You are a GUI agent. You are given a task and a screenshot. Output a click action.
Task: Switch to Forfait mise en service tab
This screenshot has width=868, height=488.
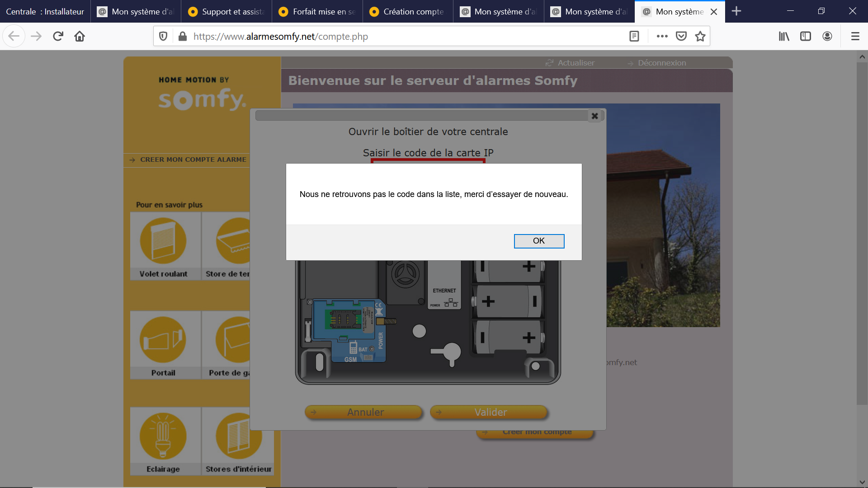tap(317, 11)
